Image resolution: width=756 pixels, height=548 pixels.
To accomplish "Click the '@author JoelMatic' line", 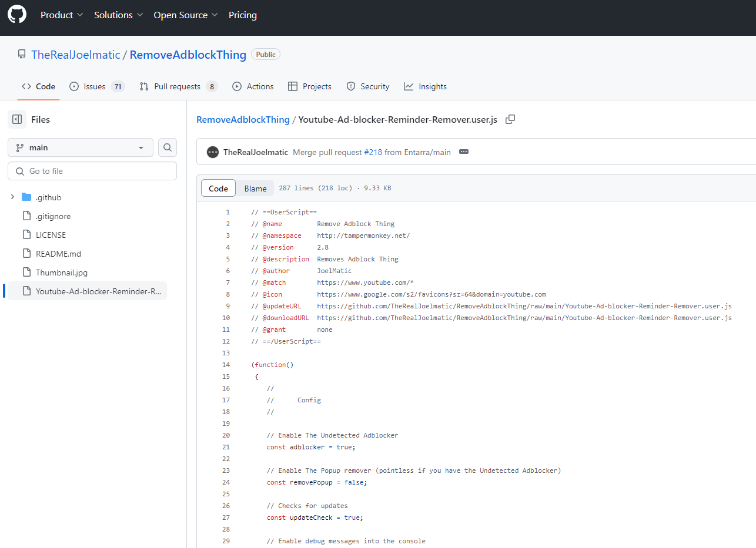I will click(302, 271).
